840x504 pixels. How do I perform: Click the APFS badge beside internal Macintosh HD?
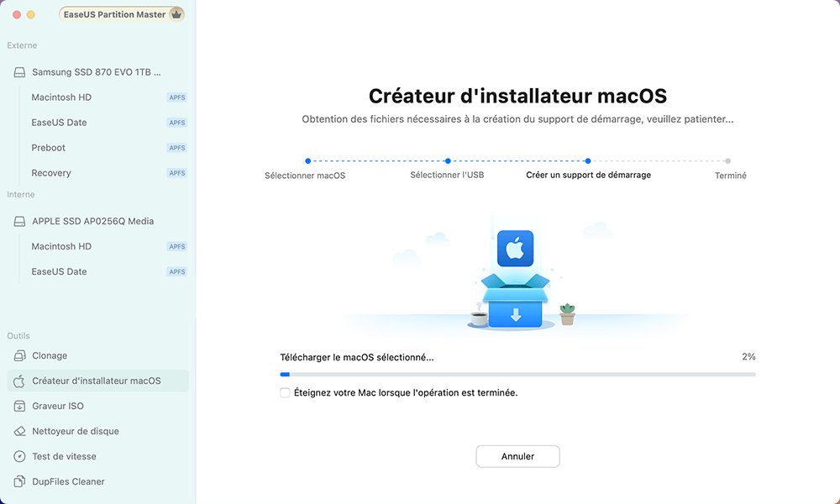177,246
